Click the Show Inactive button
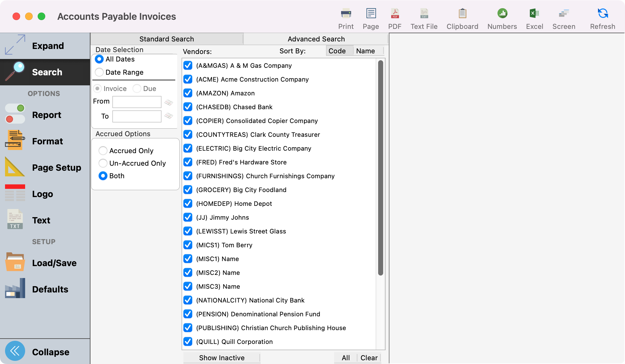The image size is (625, 364). point(222,358)
